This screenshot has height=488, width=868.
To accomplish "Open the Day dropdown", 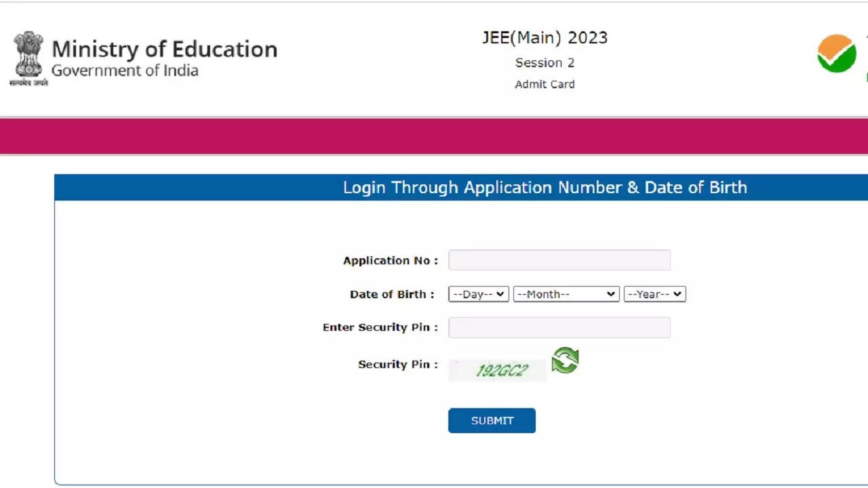I will click(x=478, y=294).
